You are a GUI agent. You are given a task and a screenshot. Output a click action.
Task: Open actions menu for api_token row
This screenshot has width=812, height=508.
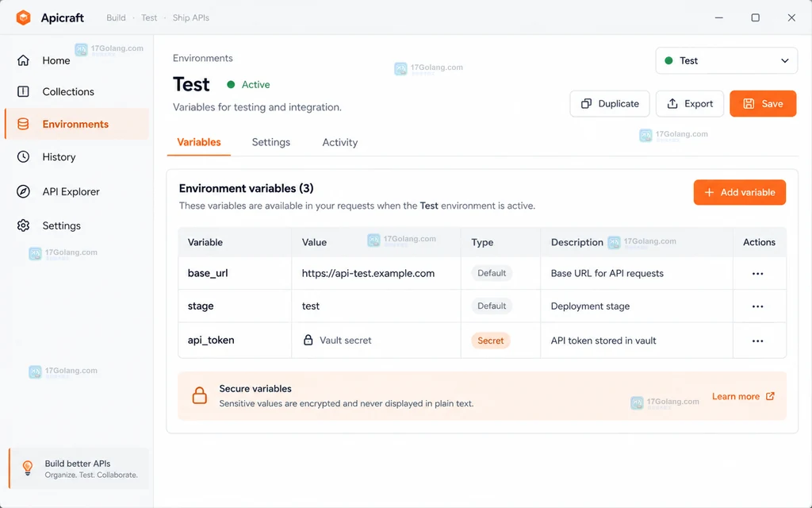(x=757, y=341)
